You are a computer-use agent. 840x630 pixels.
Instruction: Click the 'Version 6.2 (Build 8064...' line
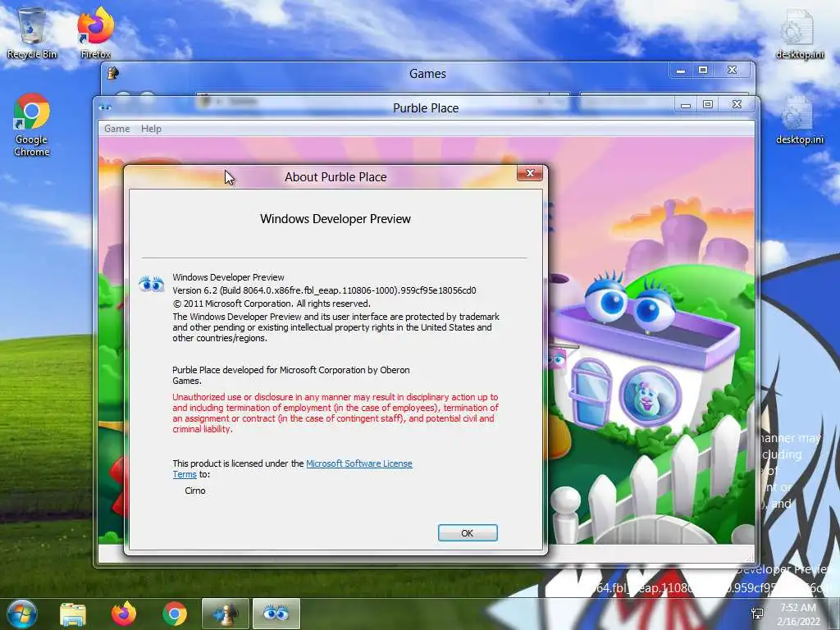(324, 290)
